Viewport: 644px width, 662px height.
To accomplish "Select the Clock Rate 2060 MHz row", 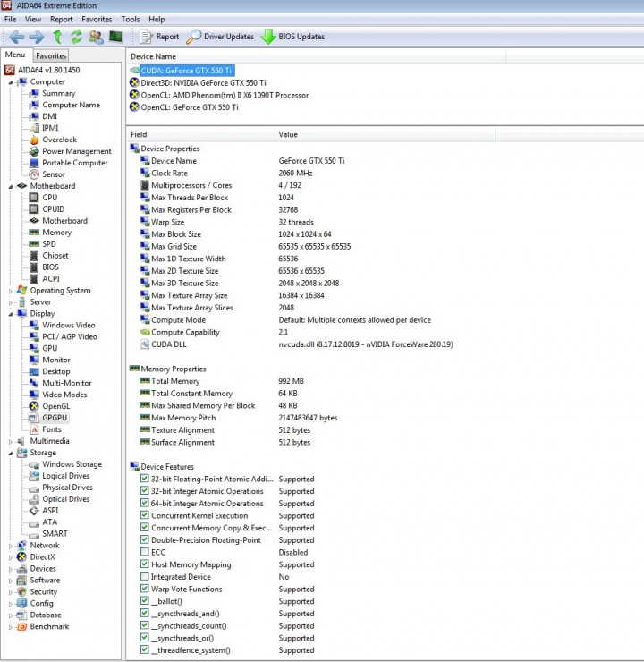I will 226,173.
